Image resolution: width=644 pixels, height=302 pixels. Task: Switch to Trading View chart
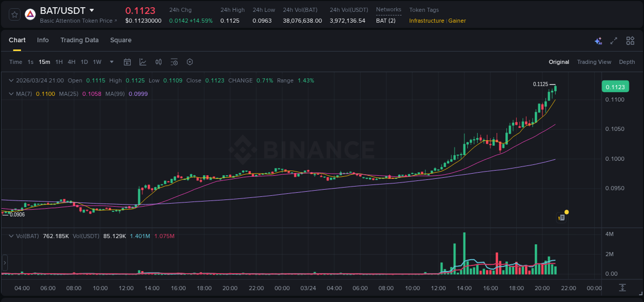[594, 62]
